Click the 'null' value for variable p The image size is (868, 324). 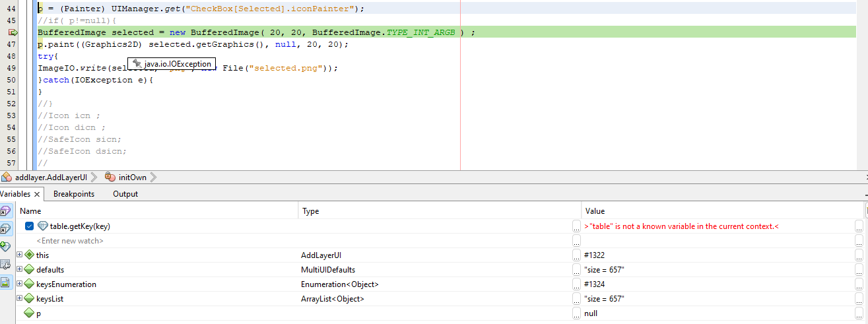point(591,313)
